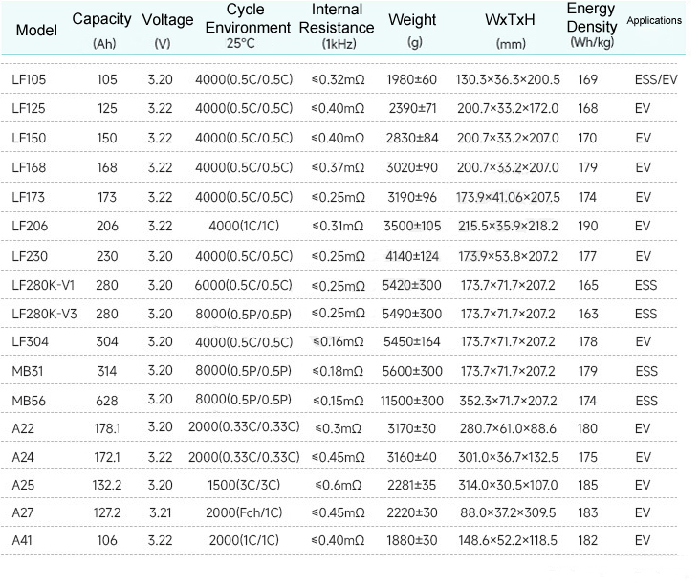The height and width of the screenshot is (588, 700).
Task: Select the 352.3×71.7×207.2 dimensions cell
Action: (508, 400)
